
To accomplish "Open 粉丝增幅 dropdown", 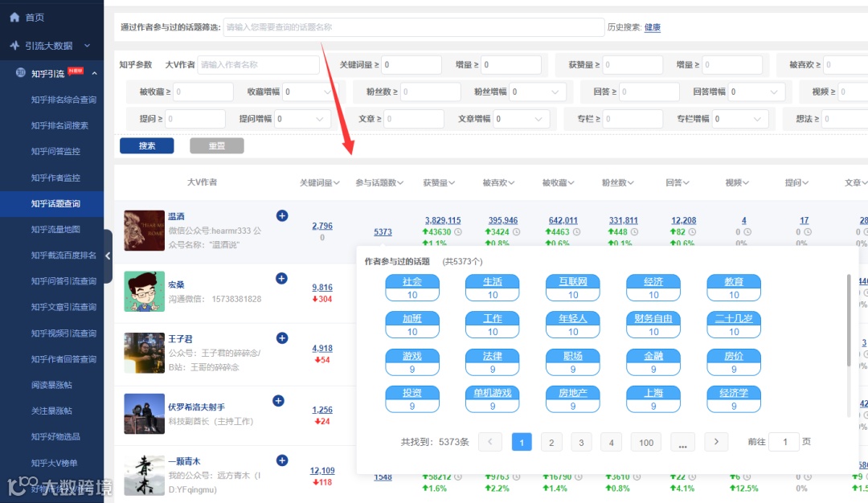I will 536,92.
